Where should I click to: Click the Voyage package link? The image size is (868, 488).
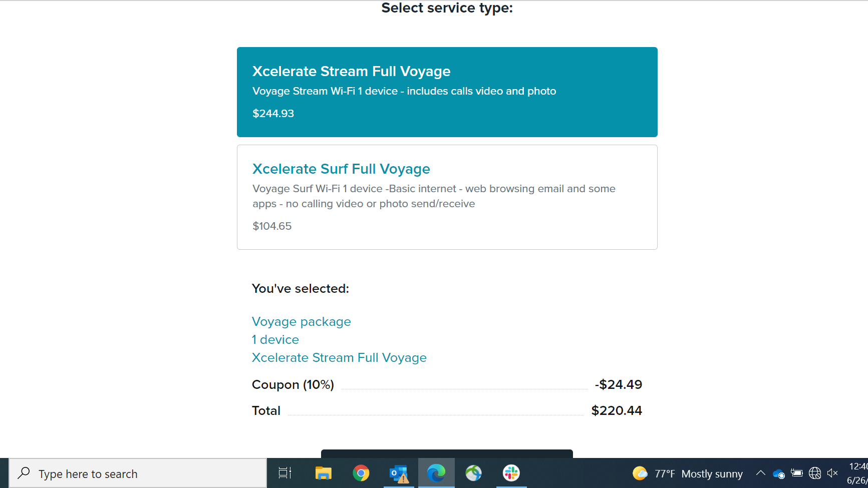(x=301, y=322)
